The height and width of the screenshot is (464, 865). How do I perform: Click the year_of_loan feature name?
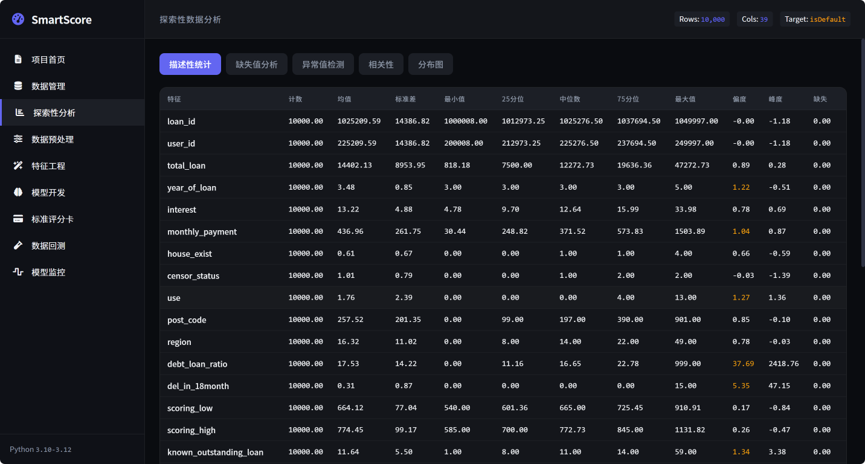point(191,188)
